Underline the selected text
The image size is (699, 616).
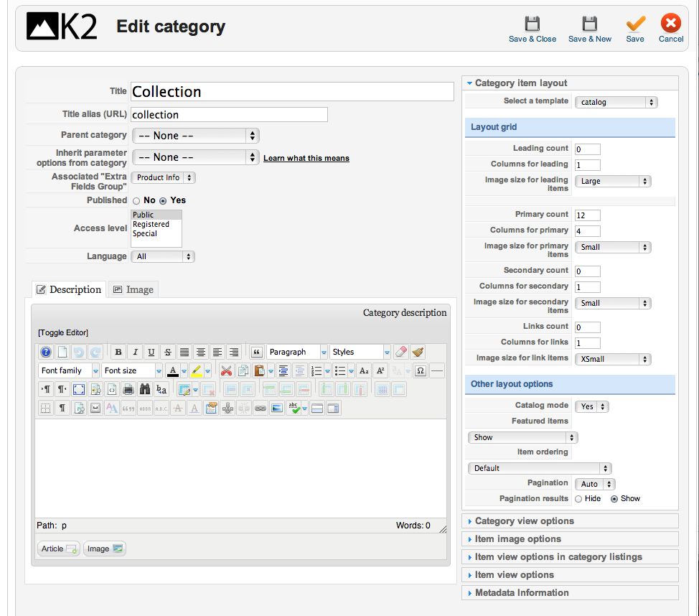tap(151, 352)
